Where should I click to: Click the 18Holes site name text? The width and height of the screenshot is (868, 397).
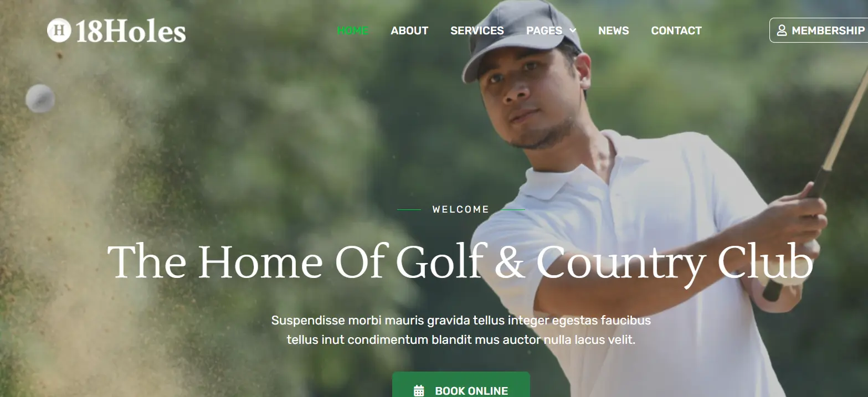[130, 32]
